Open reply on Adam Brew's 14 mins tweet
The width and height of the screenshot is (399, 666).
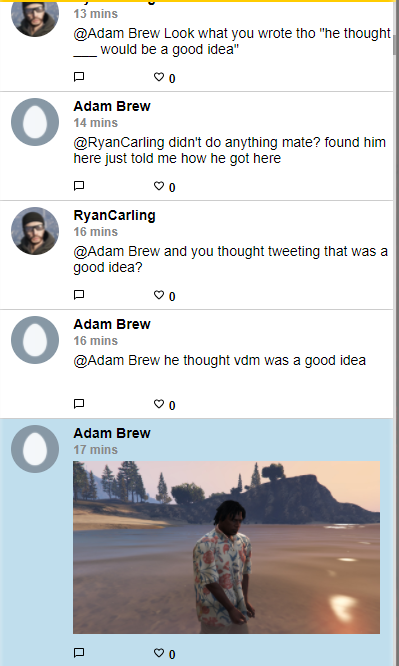coord(79,186)
